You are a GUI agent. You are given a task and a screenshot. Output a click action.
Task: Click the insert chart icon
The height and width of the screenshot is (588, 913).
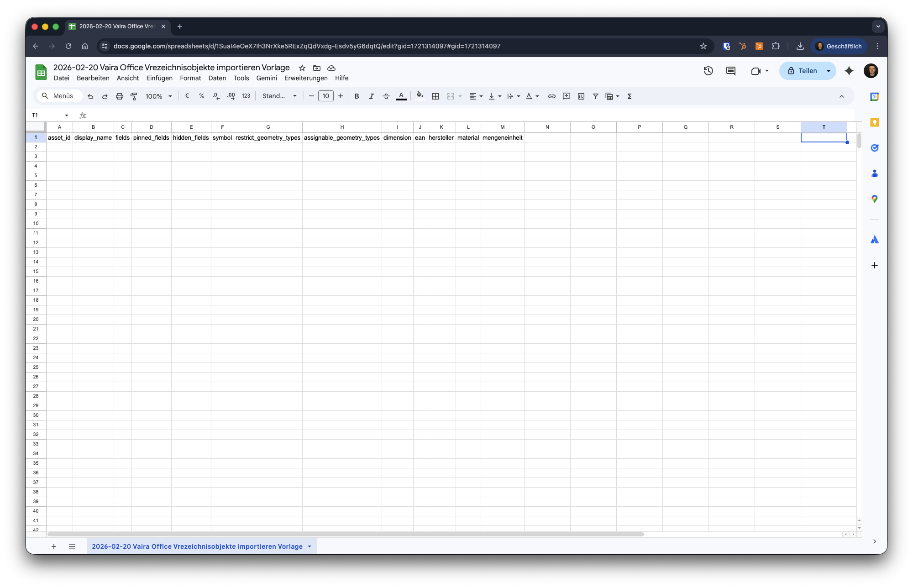tap(581, 96)
